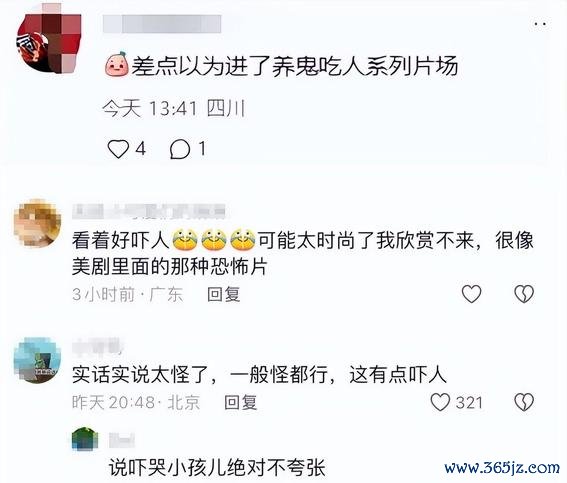Screen dimensions: 567x483
Task: Dislike the Beijing comment via broken heart
Action: pos(524,402)
